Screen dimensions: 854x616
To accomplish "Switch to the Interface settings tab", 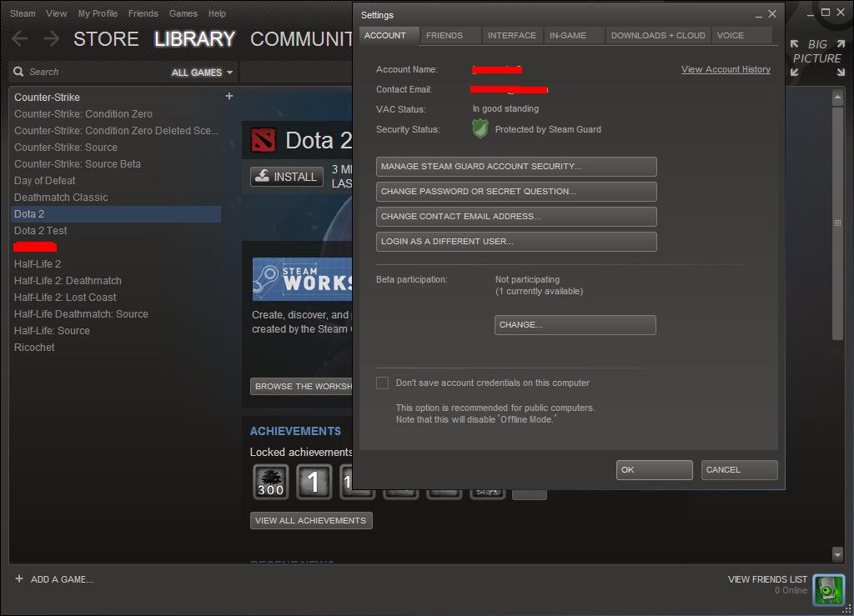I will [512, 35].
